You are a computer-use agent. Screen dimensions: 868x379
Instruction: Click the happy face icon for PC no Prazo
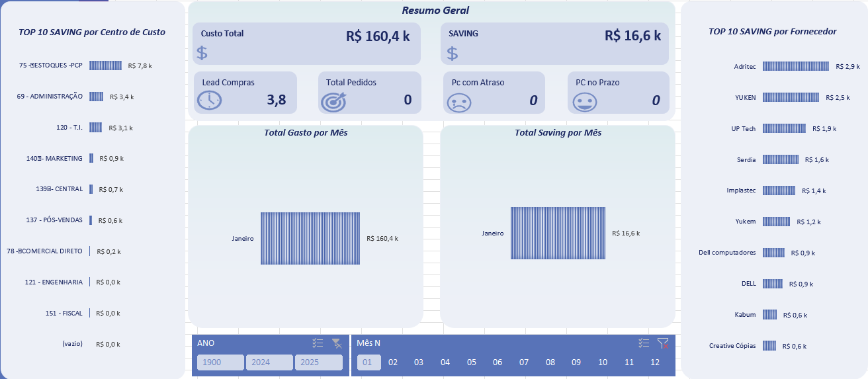point(584,102)
